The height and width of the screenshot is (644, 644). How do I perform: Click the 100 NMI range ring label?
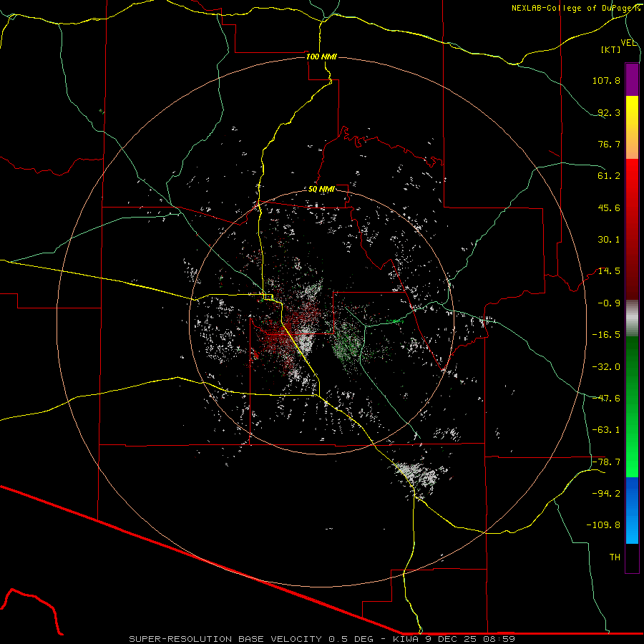coord(321,57)
